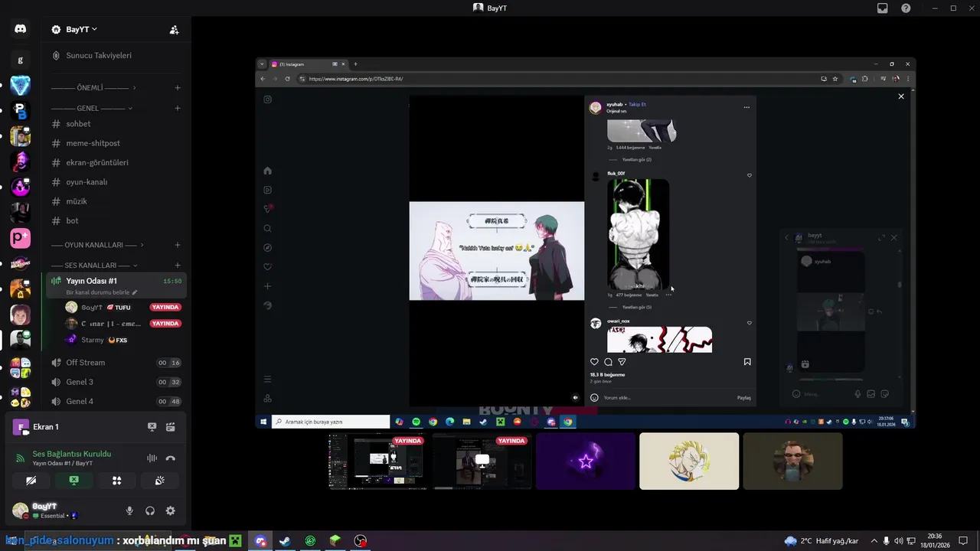This screenshot has width=980, height=551.
Task: Click the invite people icon beside BayYT
Action: click(x=174, y=30)
